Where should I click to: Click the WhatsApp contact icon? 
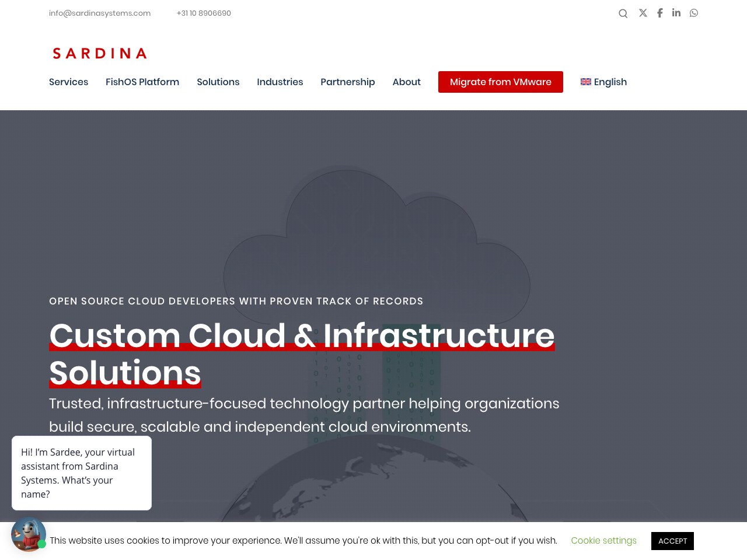(x=693, y=13)
